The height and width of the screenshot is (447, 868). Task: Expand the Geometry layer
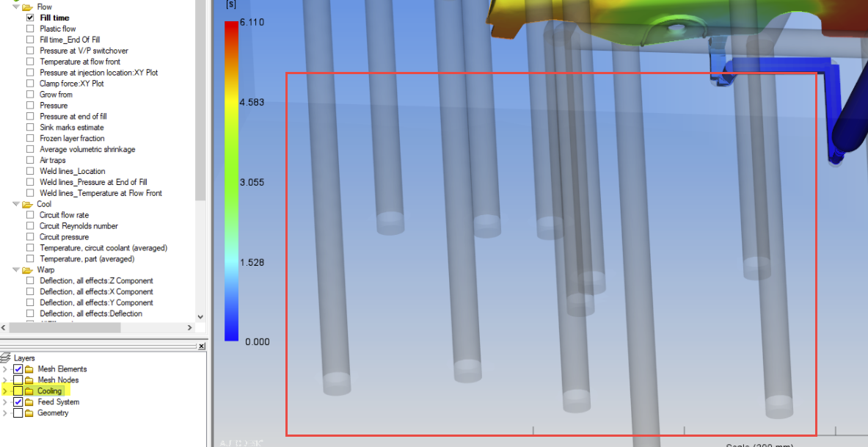point(6,413)
